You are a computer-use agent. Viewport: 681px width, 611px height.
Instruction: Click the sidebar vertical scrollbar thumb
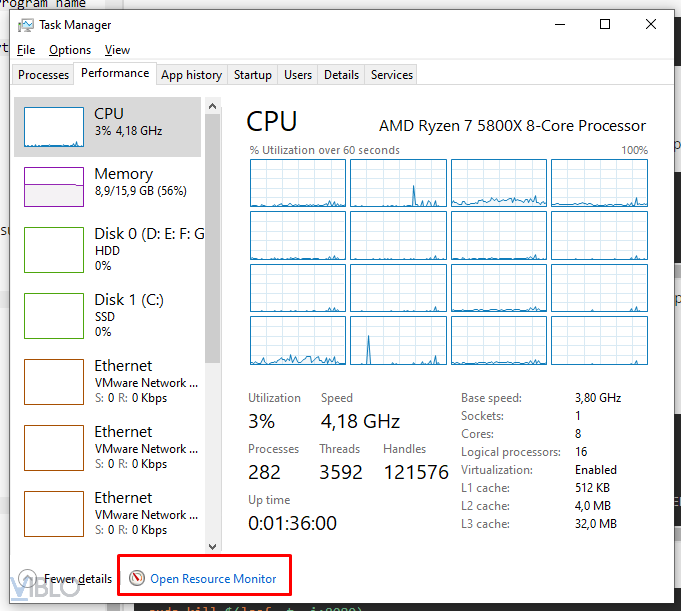tap(212, 238)
